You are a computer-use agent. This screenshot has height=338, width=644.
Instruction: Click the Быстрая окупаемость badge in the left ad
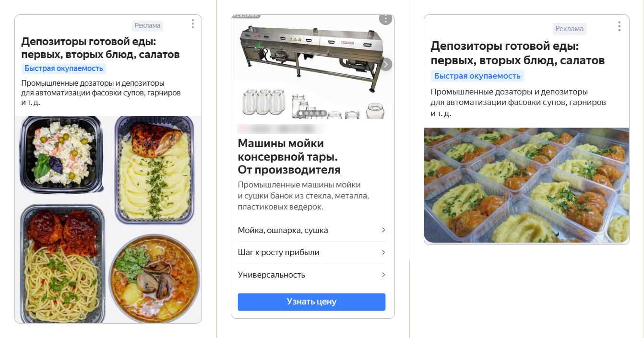coord(64,69)
